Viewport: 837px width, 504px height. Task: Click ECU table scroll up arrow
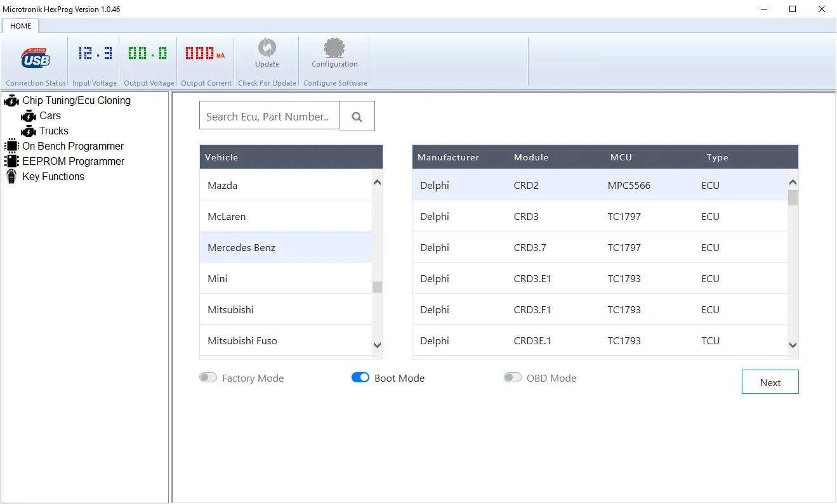coord(793,183)
